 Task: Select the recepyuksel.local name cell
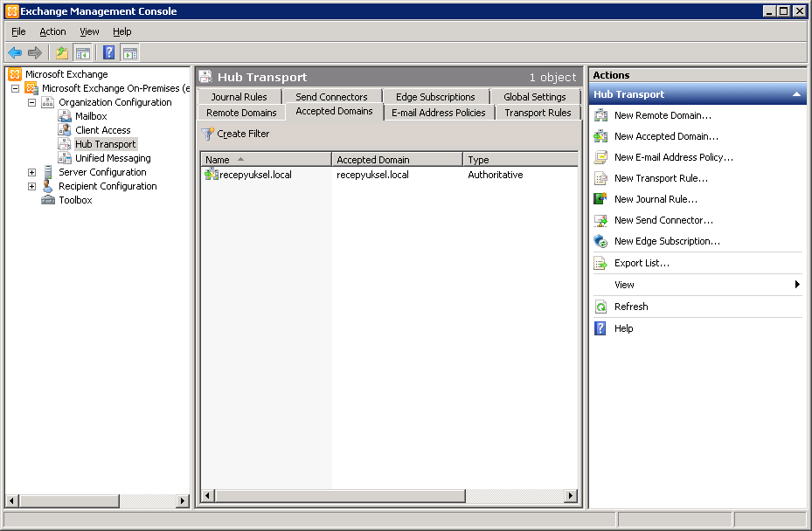pos(255,175)
